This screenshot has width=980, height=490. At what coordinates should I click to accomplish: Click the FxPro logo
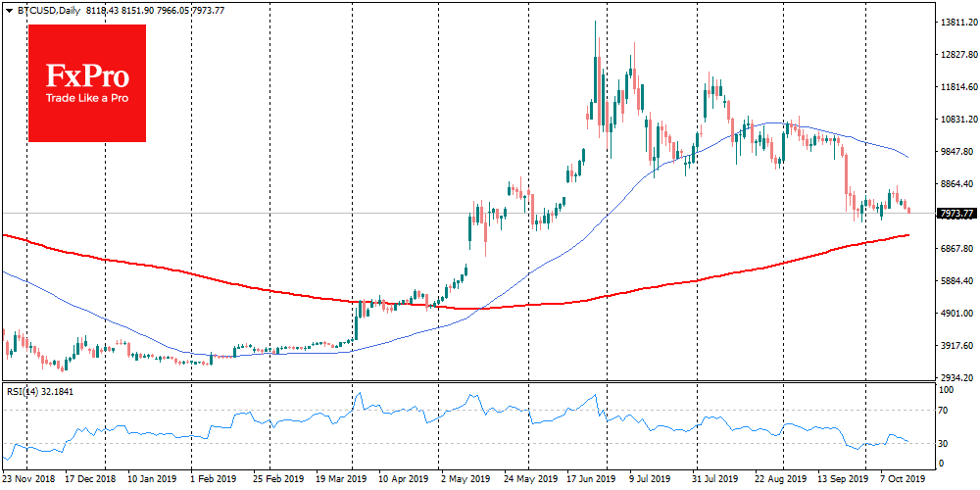point(87,83)
